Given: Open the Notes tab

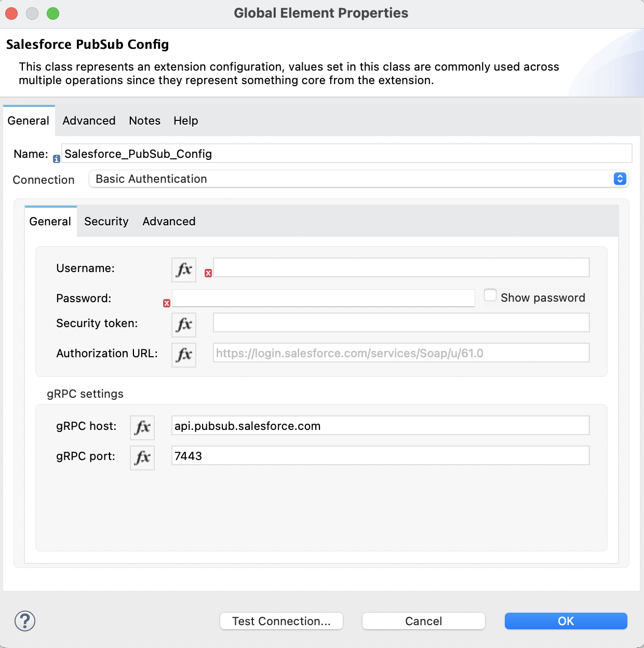Looking at the screenshot, I should pos(144,120).
